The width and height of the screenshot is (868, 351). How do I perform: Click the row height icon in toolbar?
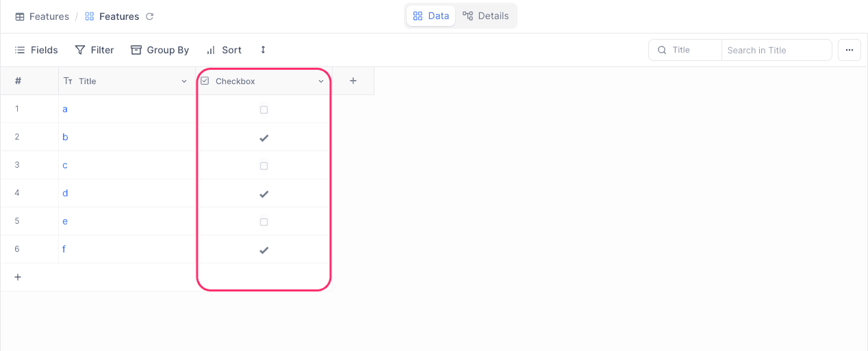click(x=263, y=50)
